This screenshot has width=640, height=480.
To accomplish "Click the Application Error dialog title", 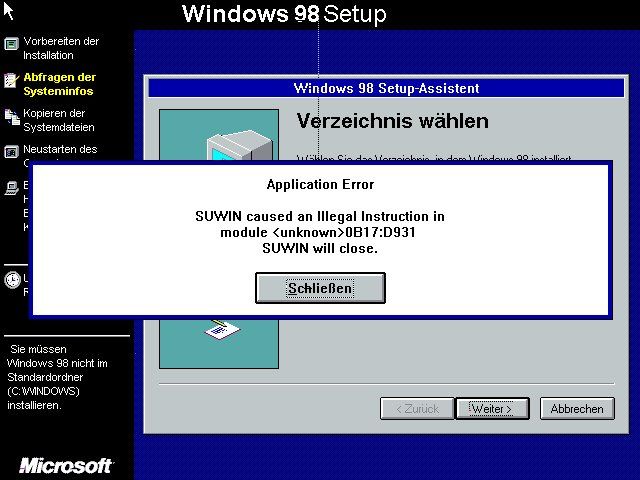I will pos(320,184).
